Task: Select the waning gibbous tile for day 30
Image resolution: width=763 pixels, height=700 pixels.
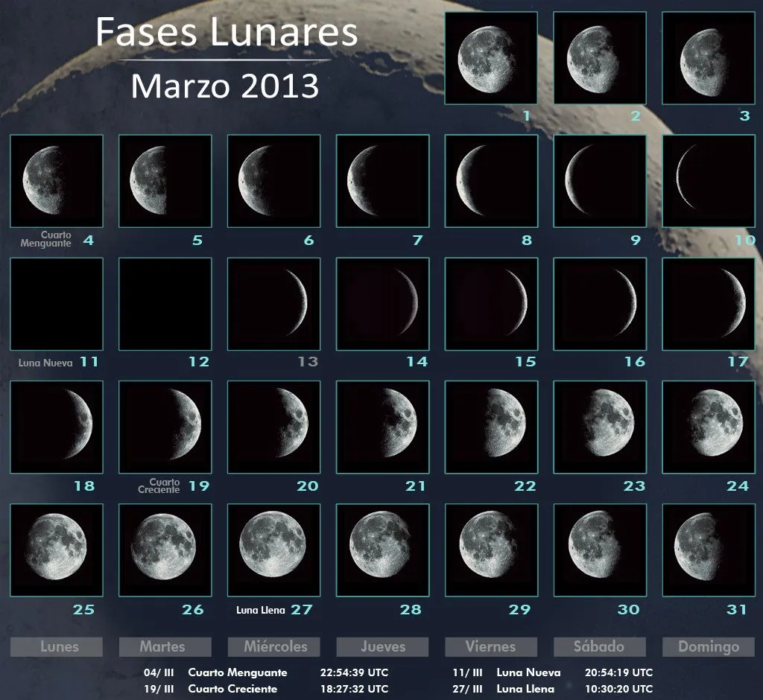Action: 600,550
